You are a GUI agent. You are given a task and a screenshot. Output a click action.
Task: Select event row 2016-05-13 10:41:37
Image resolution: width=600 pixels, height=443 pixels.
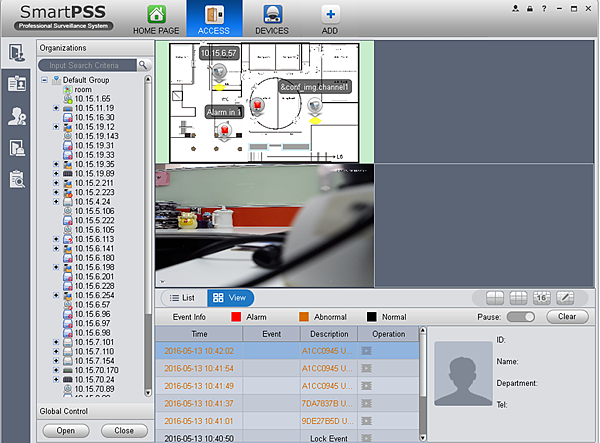[287, 404]
